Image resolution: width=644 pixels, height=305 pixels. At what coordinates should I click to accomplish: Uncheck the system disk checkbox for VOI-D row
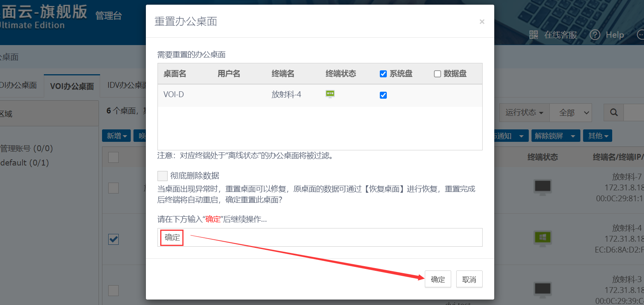pyautogui.click(x=383, y=95)
